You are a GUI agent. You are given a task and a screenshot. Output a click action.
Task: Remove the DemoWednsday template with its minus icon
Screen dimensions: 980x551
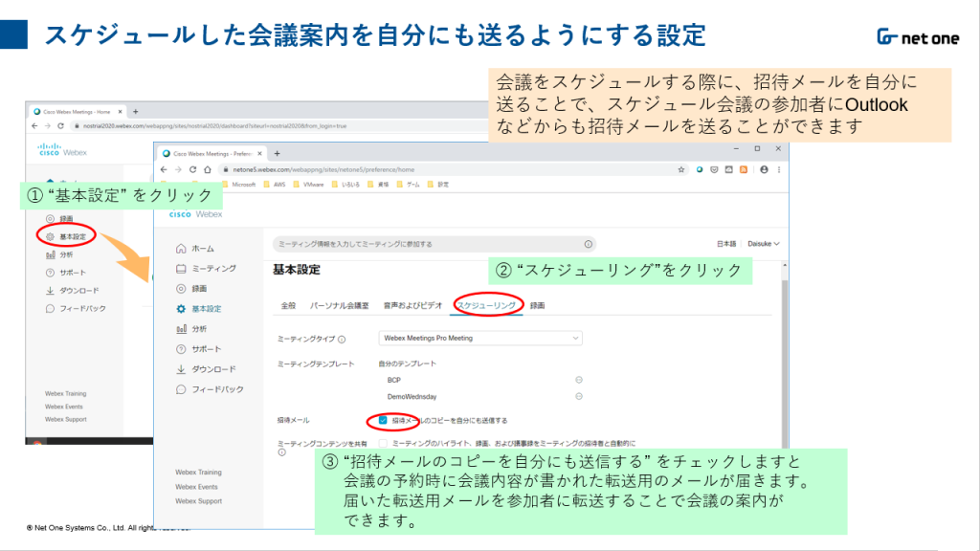pyautogui.click(x=579, y=396)
